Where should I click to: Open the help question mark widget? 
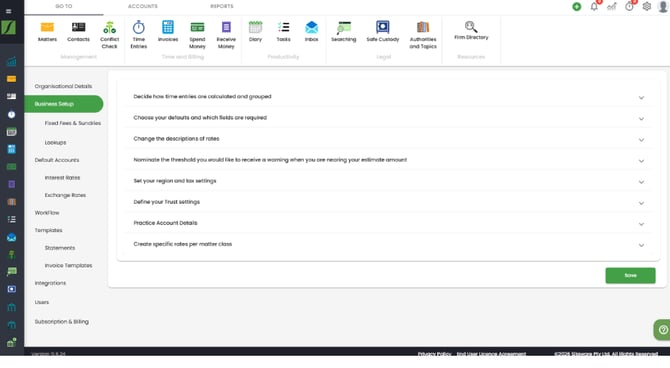click(663, 330)
